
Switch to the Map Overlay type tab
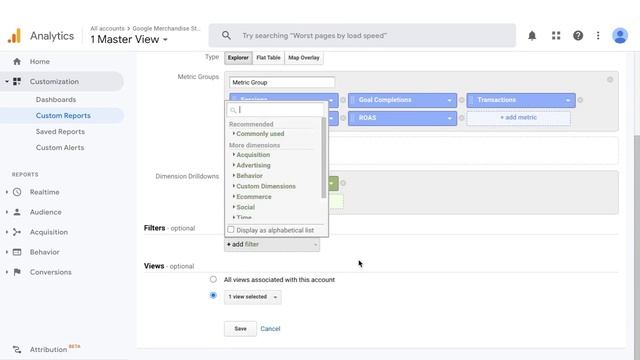[x=304, y=58]
